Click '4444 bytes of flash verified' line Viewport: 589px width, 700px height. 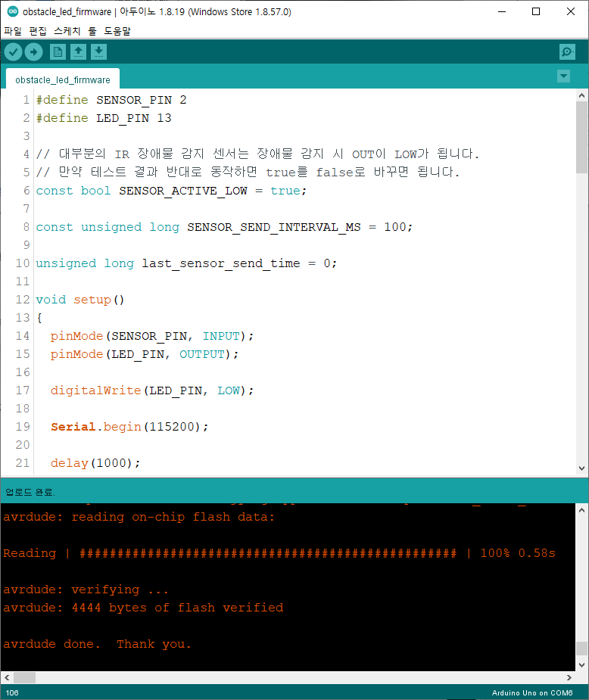pyautogui.click(x=177, y=608)
